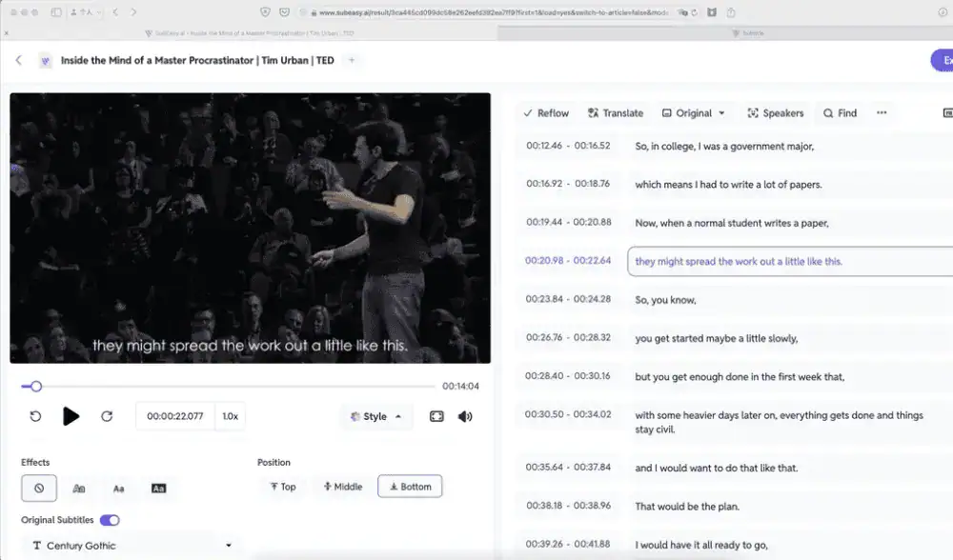Choose the boxed background subtitle effect
953x560 pixels.
pos(158,488)
